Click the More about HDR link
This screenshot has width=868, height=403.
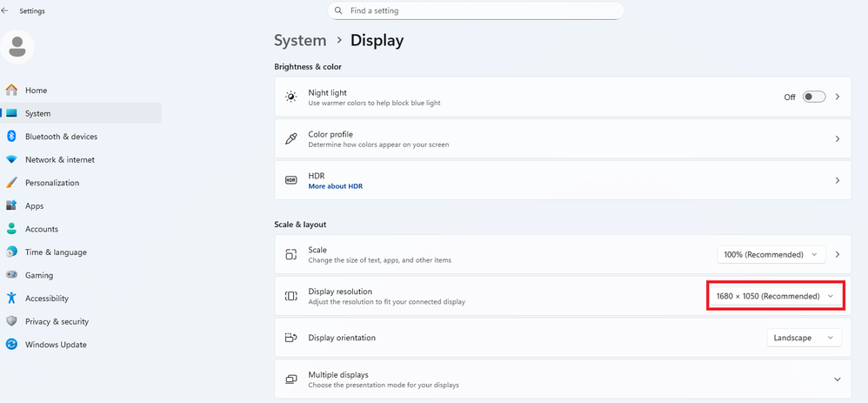335,186
